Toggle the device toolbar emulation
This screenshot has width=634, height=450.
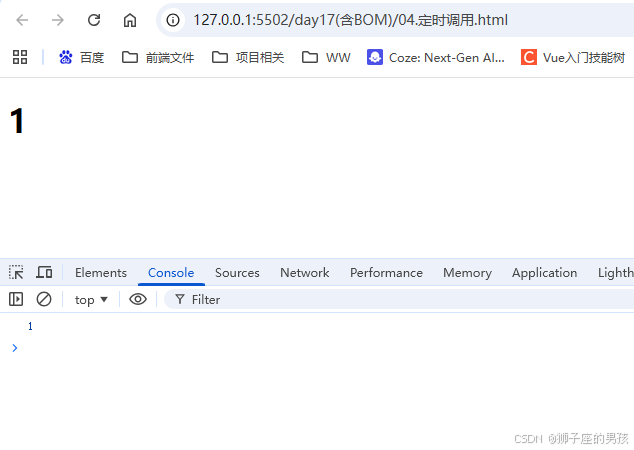[44, 273]
